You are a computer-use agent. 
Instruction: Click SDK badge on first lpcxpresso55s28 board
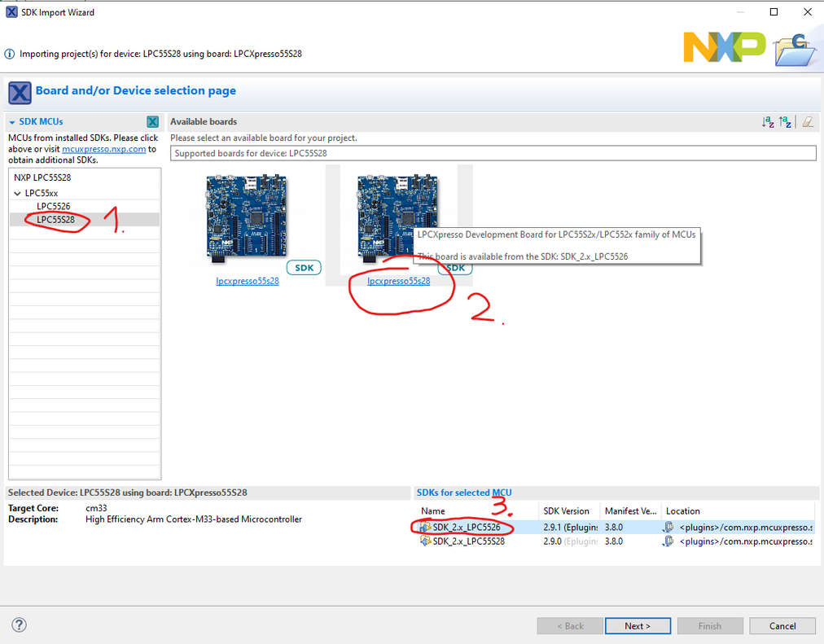[x=304, y=268]
